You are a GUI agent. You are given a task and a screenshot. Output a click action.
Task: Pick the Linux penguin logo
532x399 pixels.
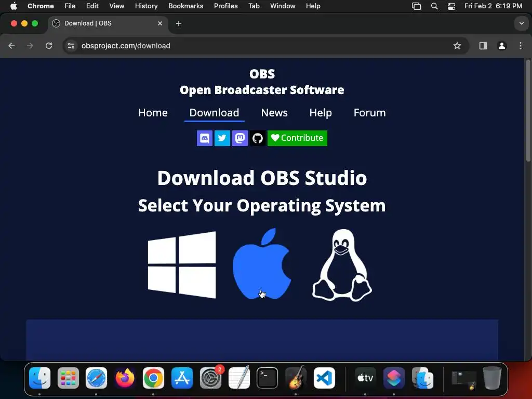coord(342,265)
